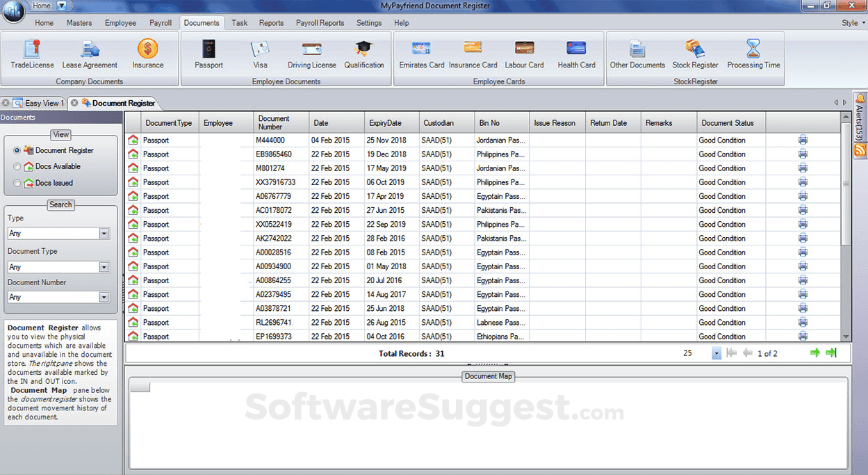The height and width of the screenshot is (475, 868).
Task: Open the RSS feed icon
Action: [860, 150]
